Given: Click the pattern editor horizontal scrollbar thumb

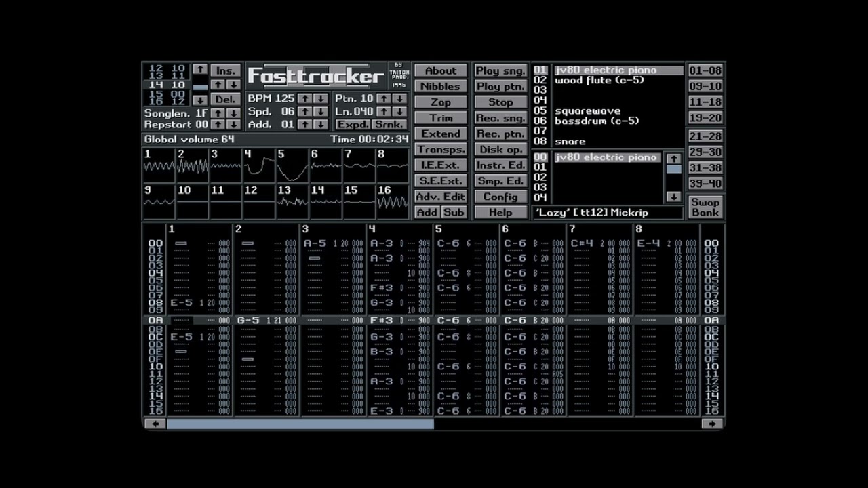Looking at the screenshot, I should point(300,424).
